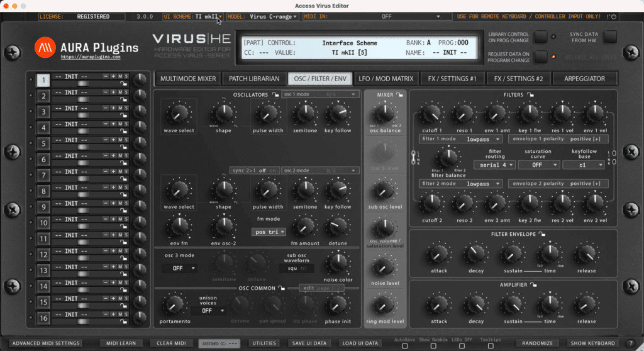Viewport: 644px width, 351px height.
Task: Solo part 4 with S button
Action: pyautogui.click(x=126, y=124)
